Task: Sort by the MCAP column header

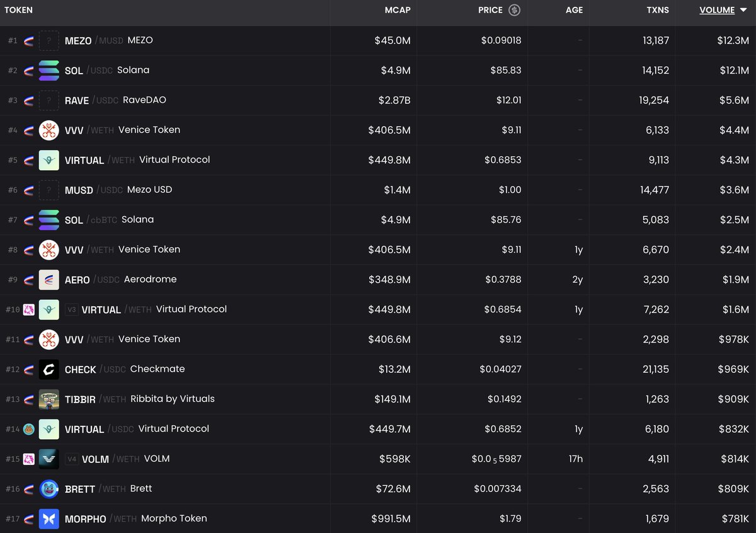Action: pos(398,10)
